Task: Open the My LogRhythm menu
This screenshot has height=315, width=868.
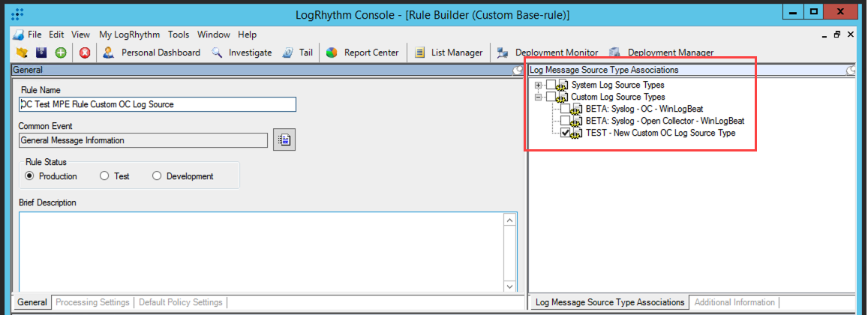Action: pyautogui.click(x=129, y=34)
